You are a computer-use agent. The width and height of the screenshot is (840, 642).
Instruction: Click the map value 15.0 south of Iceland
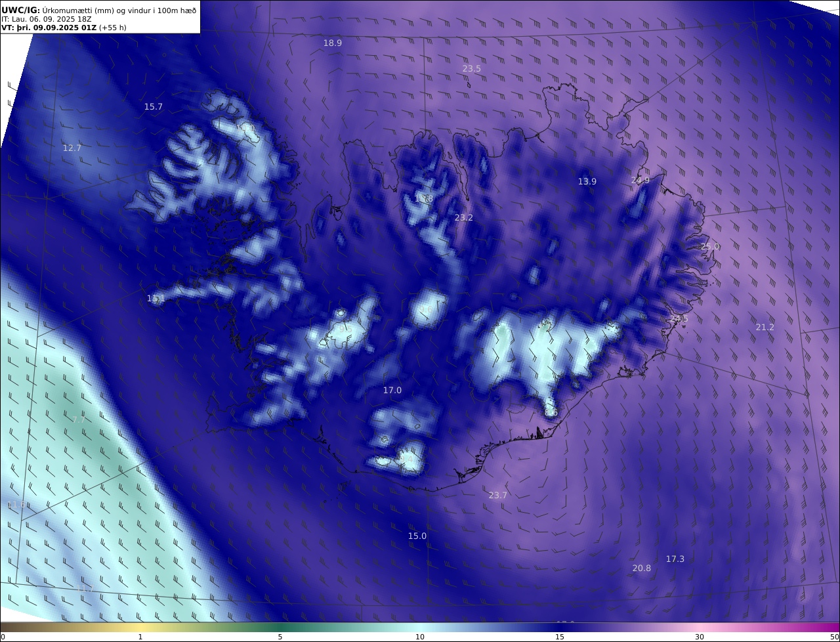pyautogui.click(x=417, y=536)
